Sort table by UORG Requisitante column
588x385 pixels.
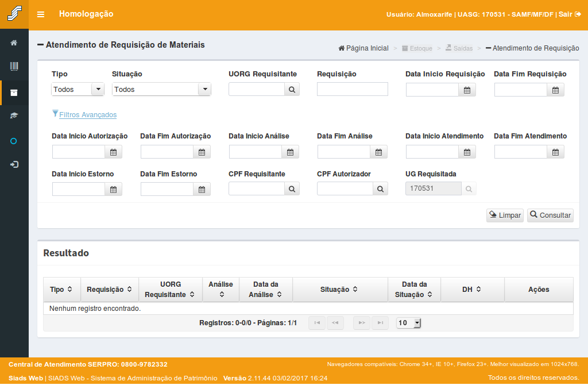pyautogui.click(x=170, y=289)
